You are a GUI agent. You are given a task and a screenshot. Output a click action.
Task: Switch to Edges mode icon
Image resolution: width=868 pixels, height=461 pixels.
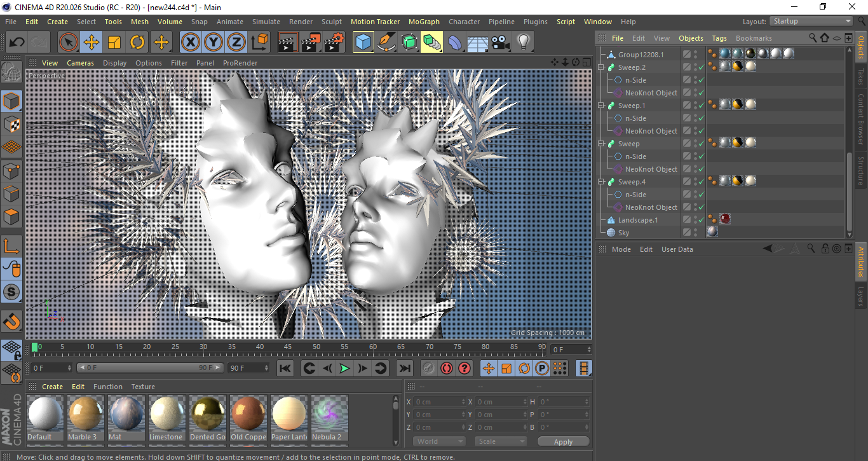tap(11, 193)
